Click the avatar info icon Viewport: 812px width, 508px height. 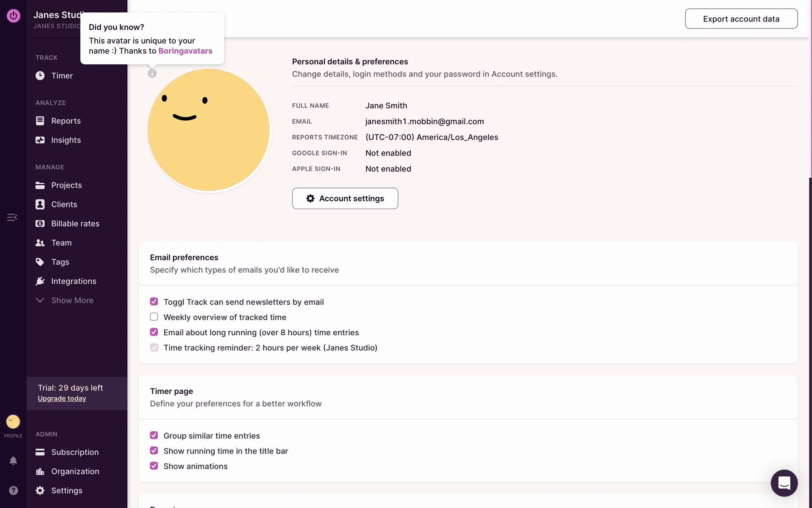click(x=152, y=74)
